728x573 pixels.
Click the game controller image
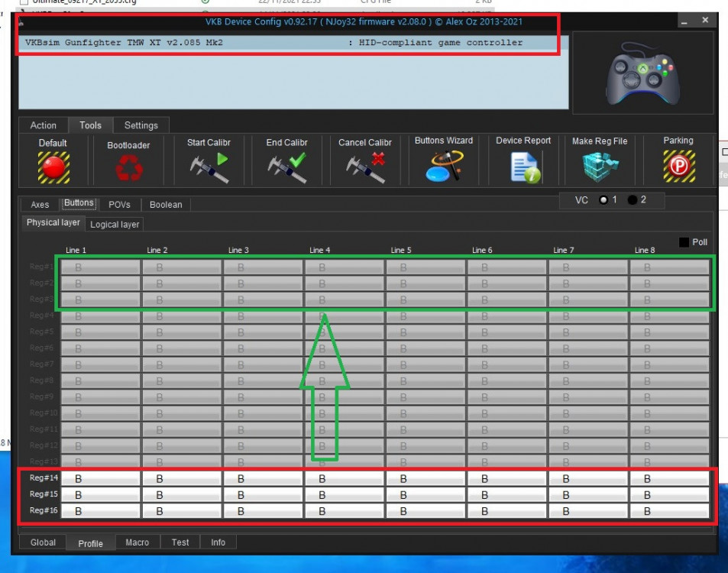click(x=642, y=73)
